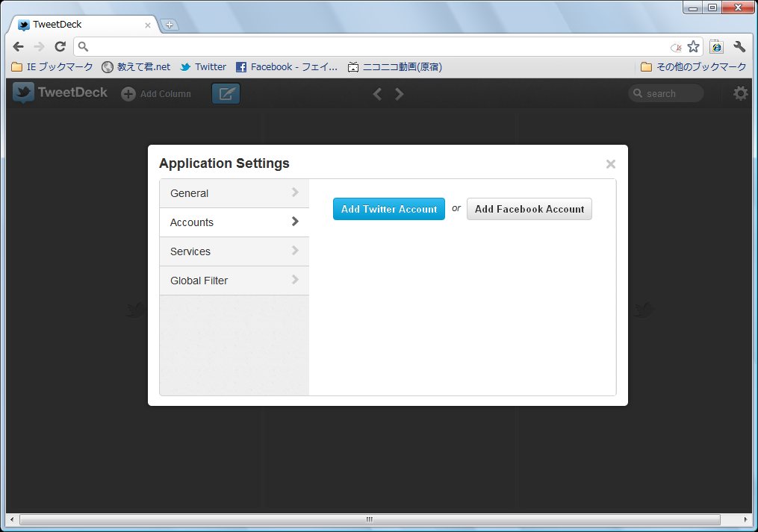Open a new browser tab
Image resolution: width=758 pixels, height=532 pixels.
coord(170,25)
